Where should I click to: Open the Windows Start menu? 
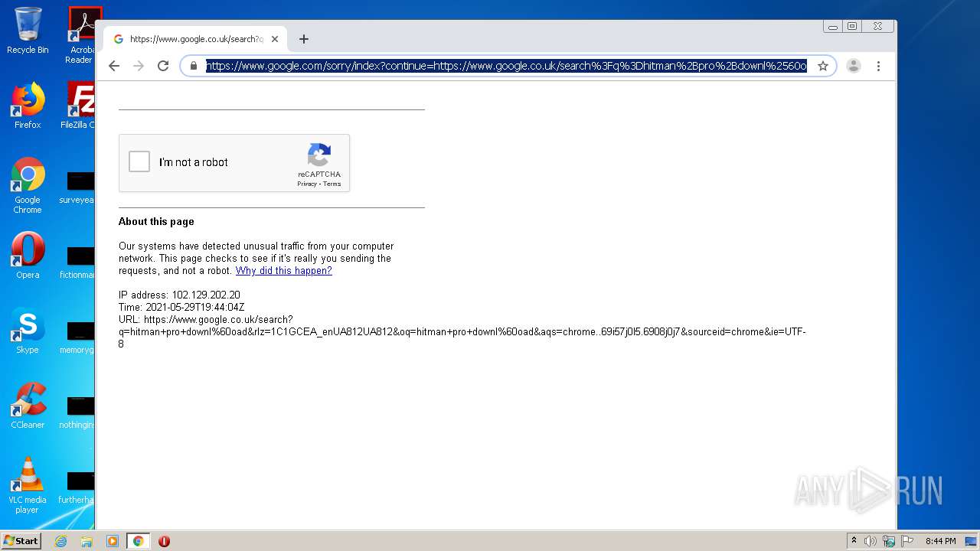(21, 540)
